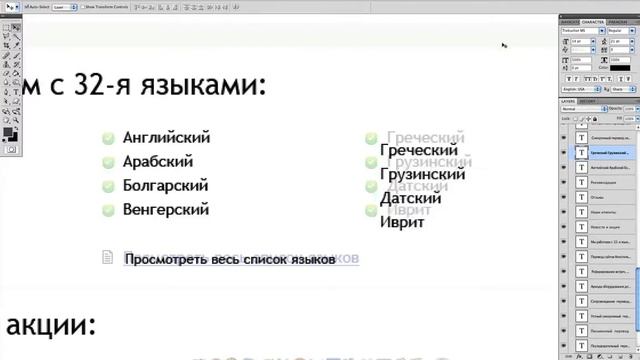The image size is (640, 360).
Task: Click the Underline style button
Action: click(621, 79)
